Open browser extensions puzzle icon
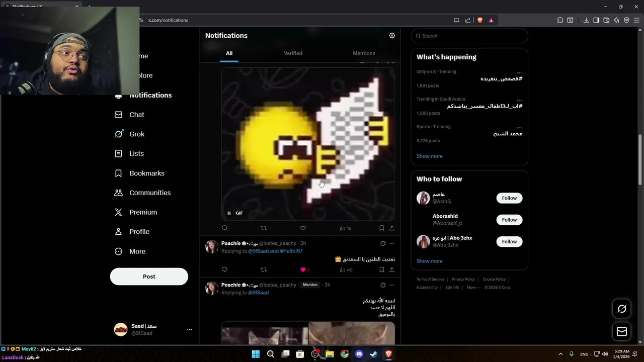This screenshot has width=644, height=362. (x=560, y=20)
